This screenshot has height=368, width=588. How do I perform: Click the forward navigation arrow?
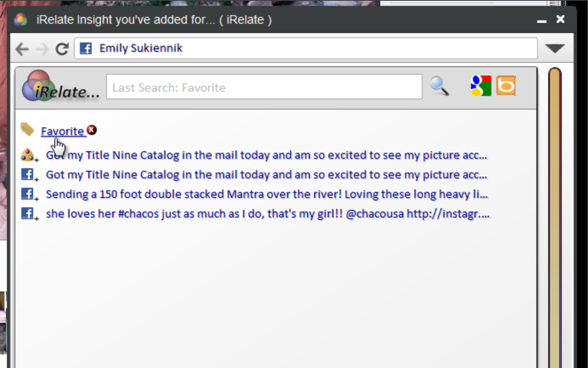pyautogui.click(x=42, y=49)
